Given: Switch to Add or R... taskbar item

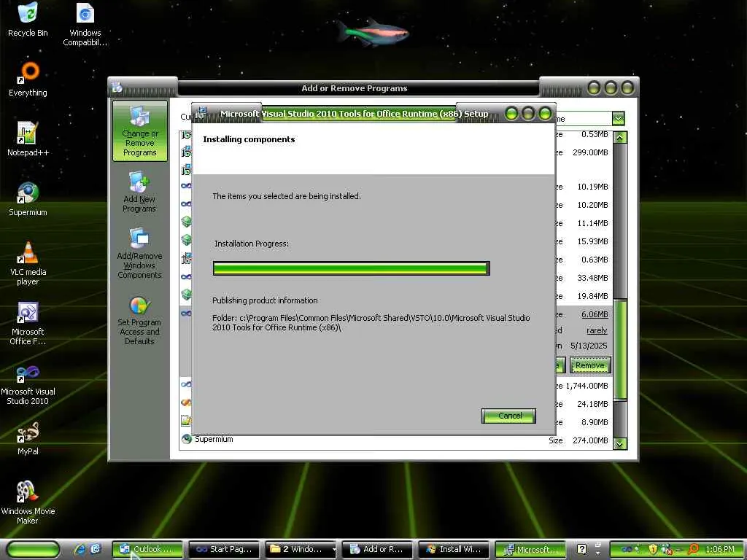Looking at the screenshot, I should tap(377, 549).
